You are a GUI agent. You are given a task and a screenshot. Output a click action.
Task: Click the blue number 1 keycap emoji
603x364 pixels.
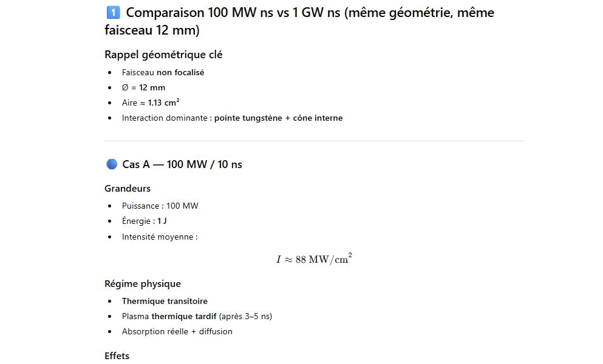112,13
